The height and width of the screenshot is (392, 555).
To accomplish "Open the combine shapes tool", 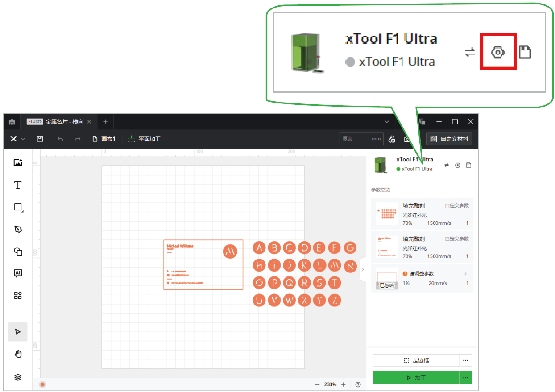I will [18, 252].
